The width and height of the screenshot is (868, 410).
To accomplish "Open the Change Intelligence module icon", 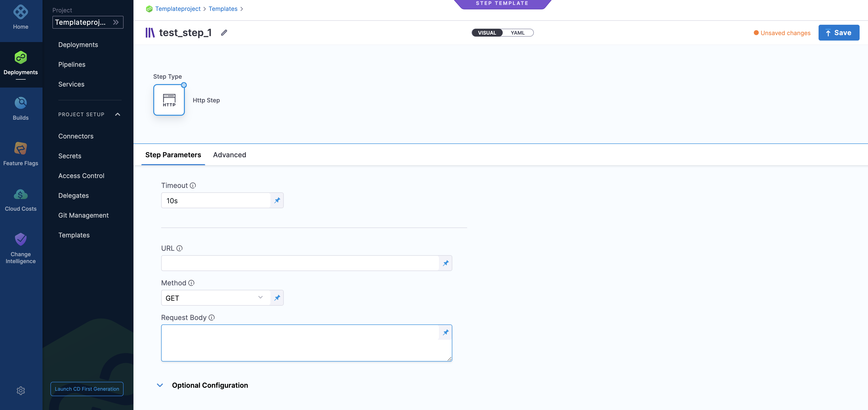I will click(21, 239).
